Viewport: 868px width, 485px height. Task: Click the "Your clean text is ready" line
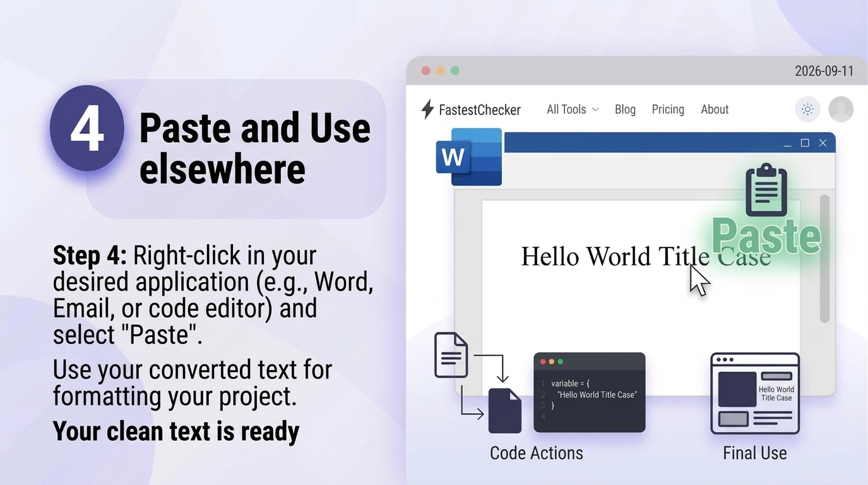[176, 431]
